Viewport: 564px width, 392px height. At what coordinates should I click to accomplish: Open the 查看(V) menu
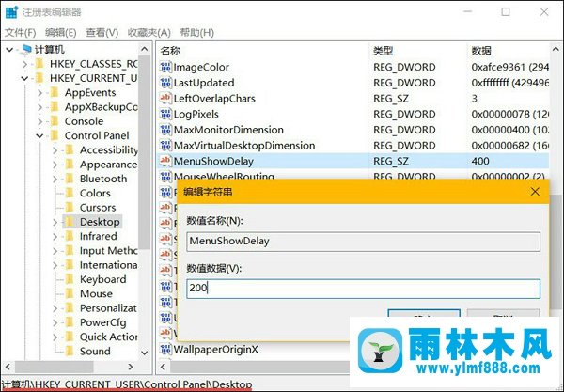102,33
